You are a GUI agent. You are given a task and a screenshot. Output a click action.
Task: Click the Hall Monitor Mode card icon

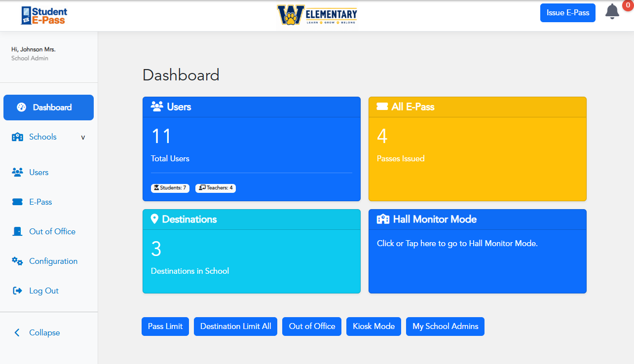tap(383, 219)
